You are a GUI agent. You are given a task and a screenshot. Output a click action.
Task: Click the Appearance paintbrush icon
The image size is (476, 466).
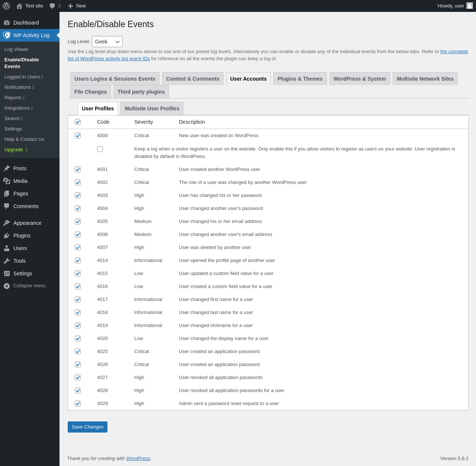click(7, 223)
